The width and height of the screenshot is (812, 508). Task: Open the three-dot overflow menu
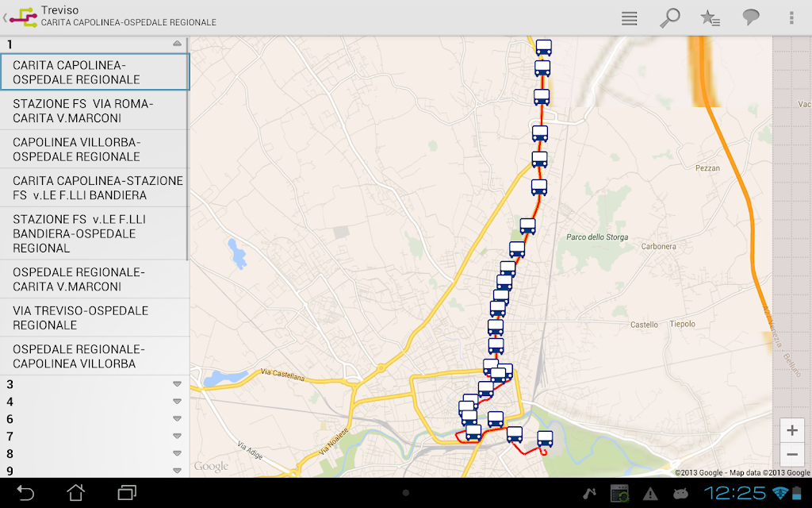click(791, 18)
